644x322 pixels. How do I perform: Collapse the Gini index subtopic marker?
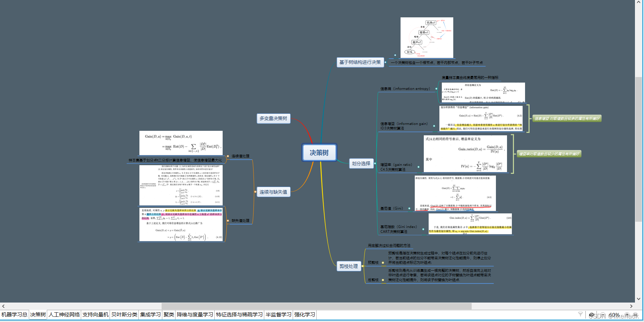pos(423,229)
